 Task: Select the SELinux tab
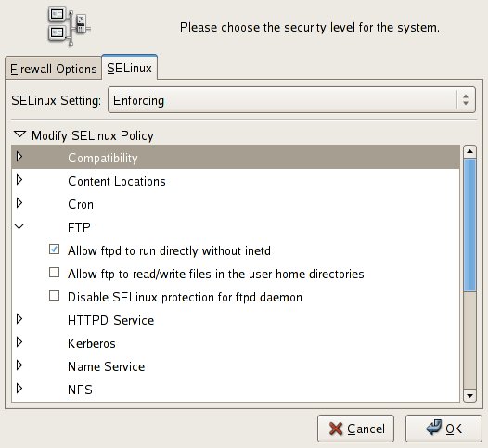[130, 68]
